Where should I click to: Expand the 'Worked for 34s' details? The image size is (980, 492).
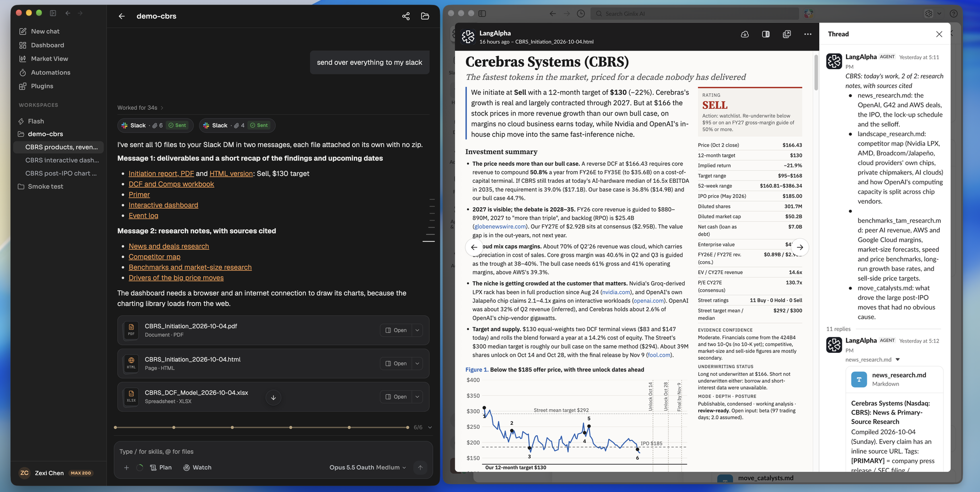click(x=140, y=108)
